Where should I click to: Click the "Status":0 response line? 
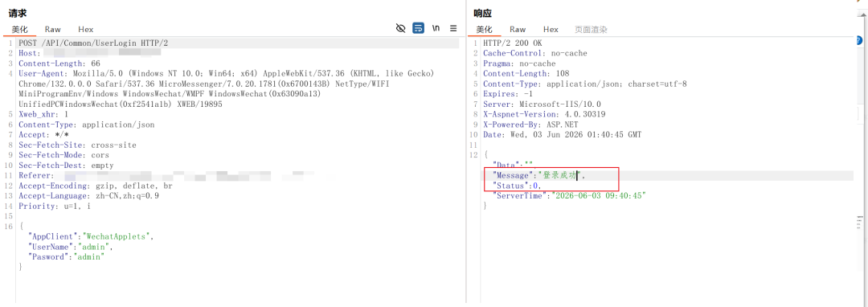pyautogui.click(x=517, y=186)
